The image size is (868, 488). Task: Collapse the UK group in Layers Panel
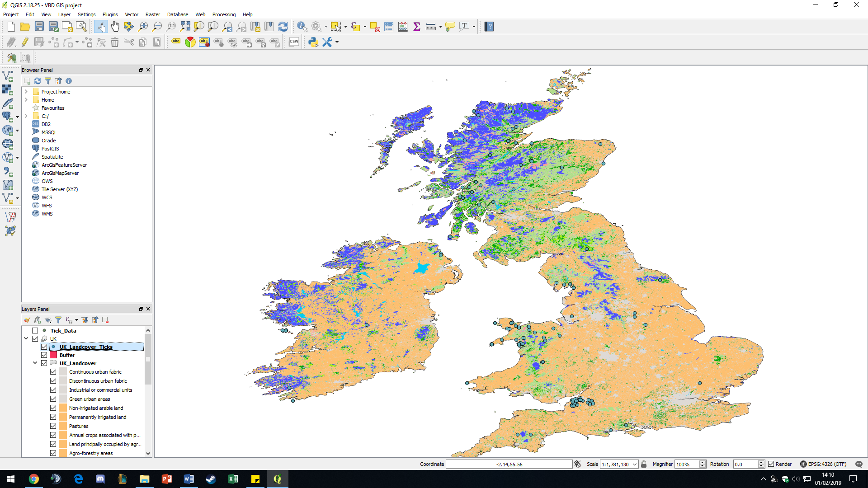[26, 339]
